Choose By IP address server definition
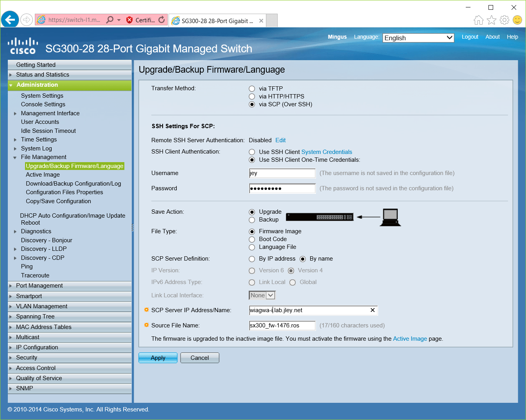 (252, 259)
